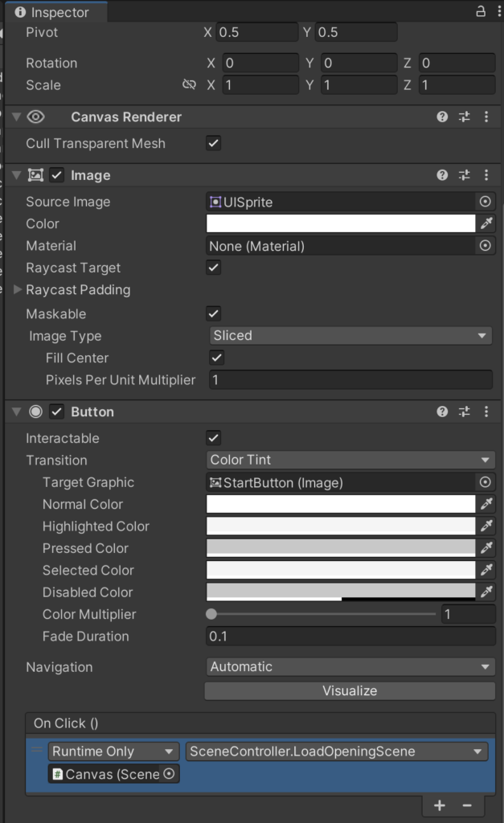Image resolution: width=504 pixels, height=823 pixels.
Task: Disable Cull Transparent Mesh checkbox
Action: click(x=213, y=143)
